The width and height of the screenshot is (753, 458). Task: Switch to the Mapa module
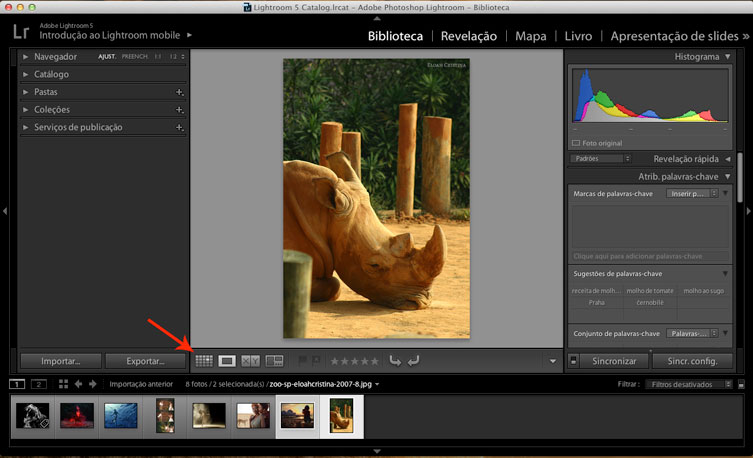pyautogui.click(x=530, y=36)
